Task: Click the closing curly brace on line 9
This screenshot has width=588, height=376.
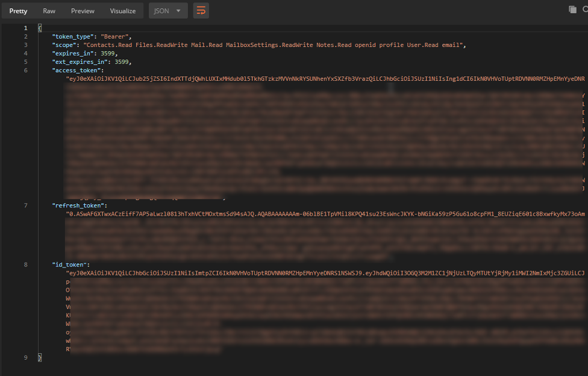Action: 40,357
